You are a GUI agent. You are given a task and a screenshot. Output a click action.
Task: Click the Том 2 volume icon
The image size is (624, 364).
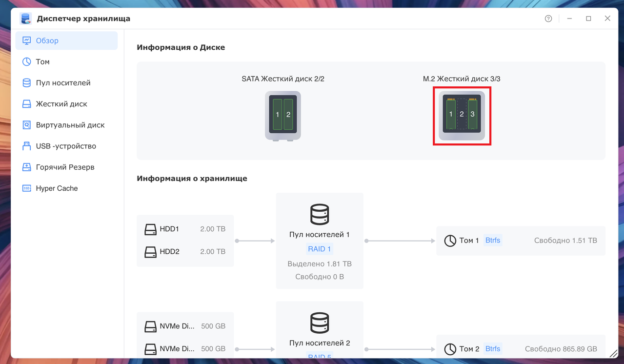tap(450, 349)
